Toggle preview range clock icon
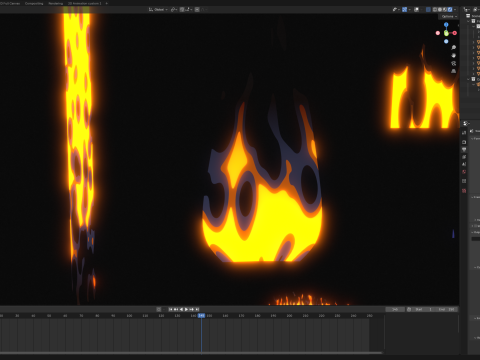Screen dimensions: 480x360 point(409,309)
